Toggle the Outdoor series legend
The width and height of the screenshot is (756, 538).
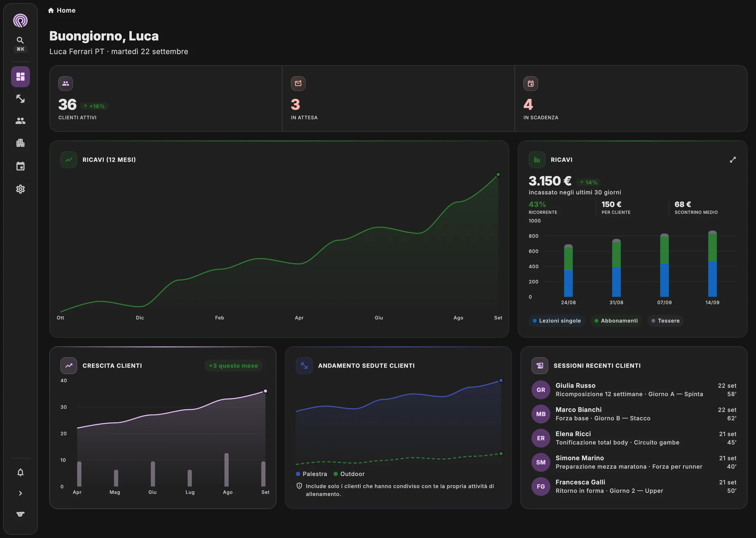(349, 474)
